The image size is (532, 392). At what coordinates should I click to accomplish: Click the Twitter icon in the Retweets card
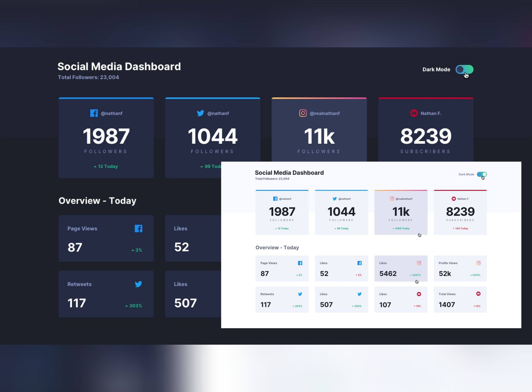pos(138,284)
